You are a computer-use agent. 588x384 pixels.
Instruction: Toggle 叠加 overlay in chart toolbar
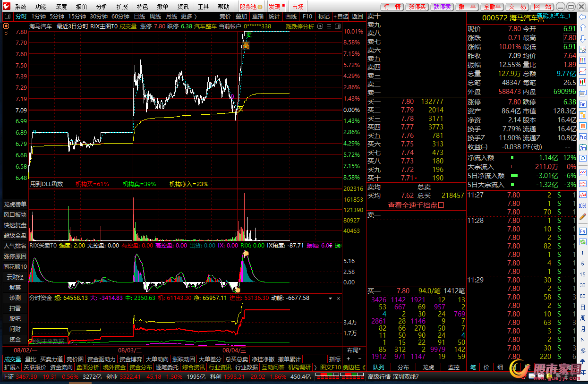[241, 16]
